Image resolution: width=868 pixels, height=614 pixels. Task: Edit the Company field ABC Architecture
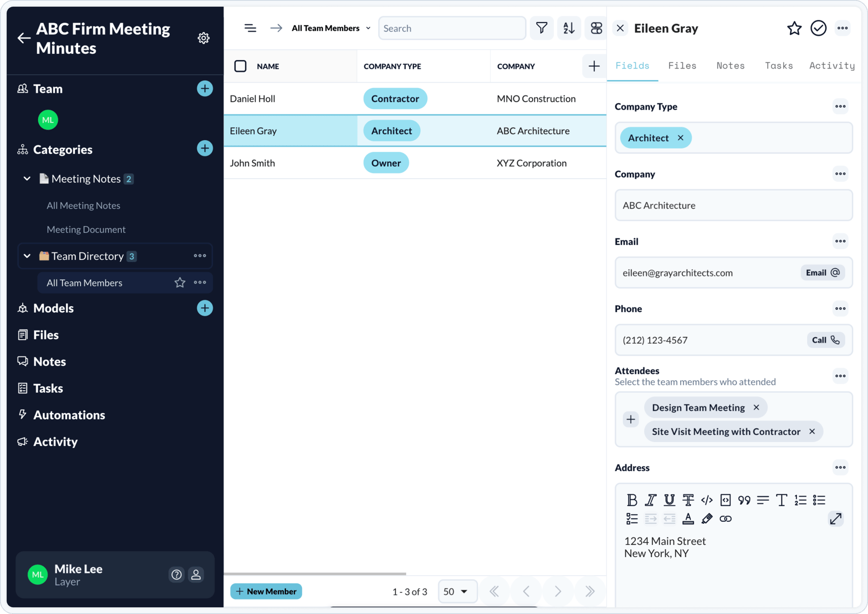734,205
